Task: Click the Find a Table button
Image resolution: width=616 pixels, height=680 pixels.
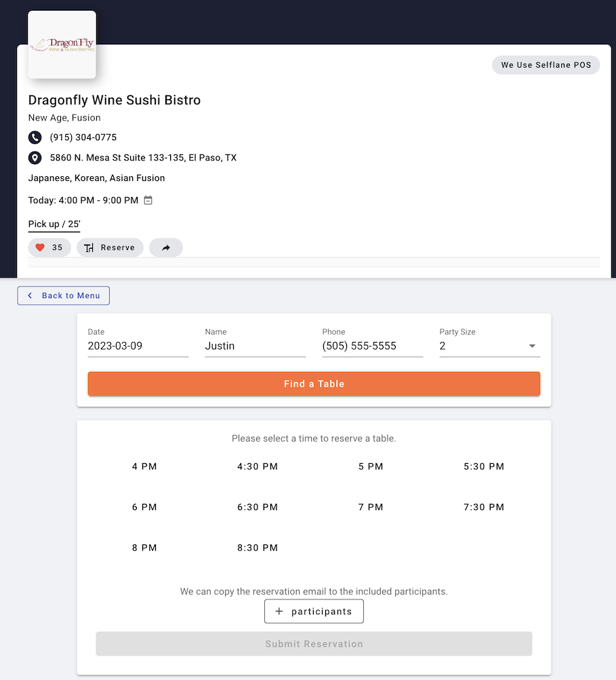Action: click(314, 383)
